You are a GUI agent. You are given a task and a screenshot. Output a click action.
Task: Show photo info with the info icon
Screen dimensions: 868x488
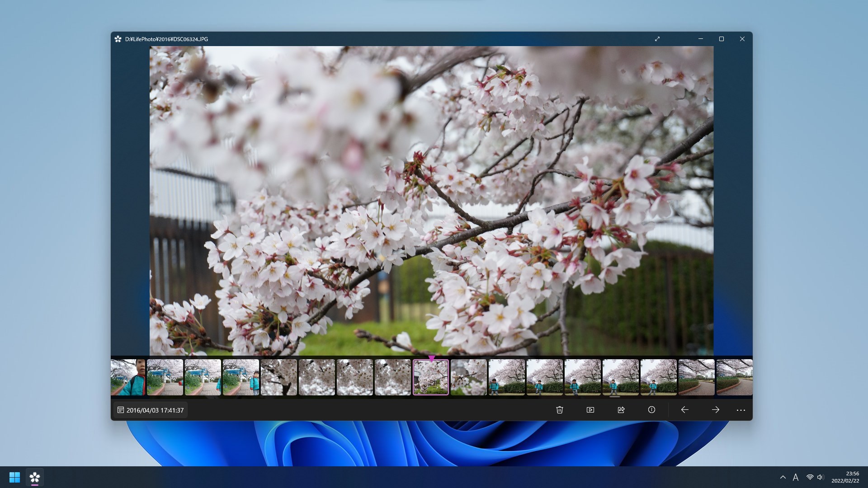(651, 410)
